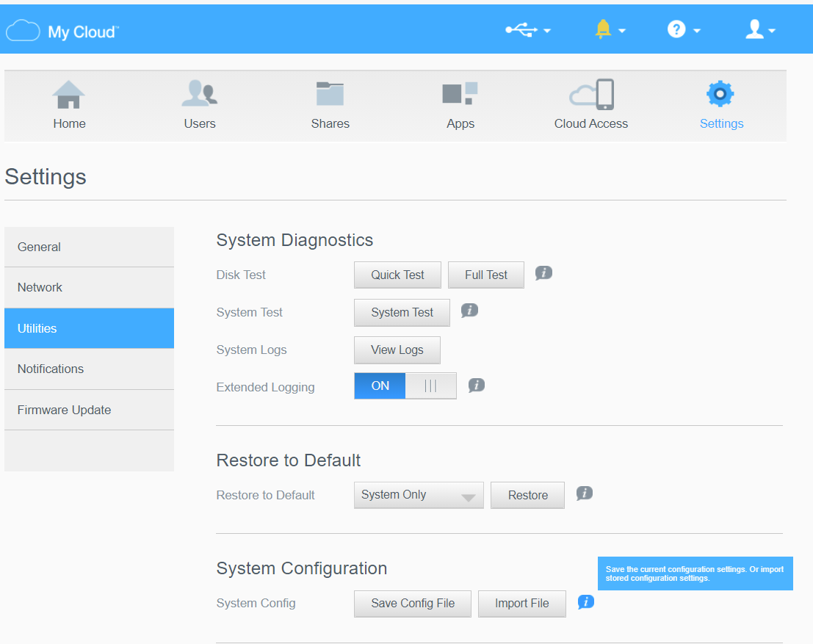Open the Apps squares icon
This screenshot has width=813, height=644.
(460, 93)
